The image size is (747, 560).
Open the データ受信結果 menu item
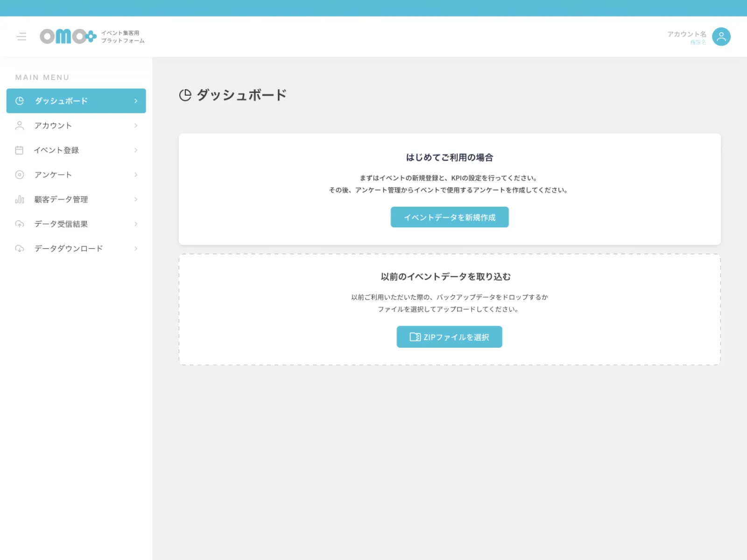61,224
